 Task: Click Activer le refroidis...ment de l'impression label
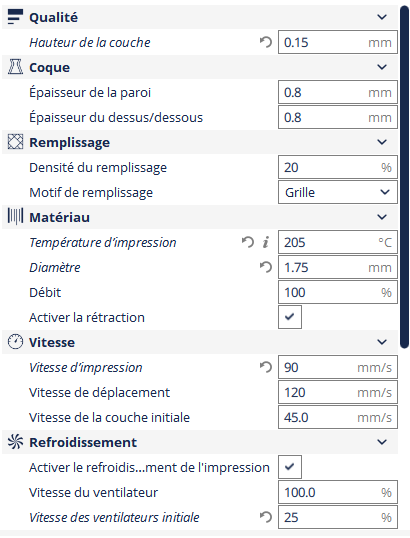click(149, 467)
